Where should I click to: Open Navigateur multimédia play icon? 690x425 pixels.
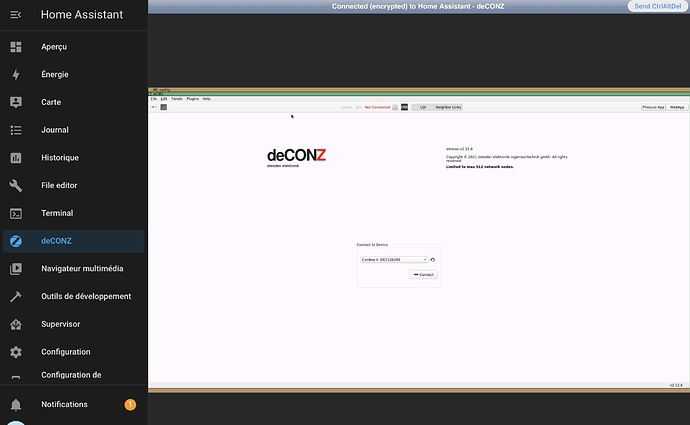click(16, 269)
